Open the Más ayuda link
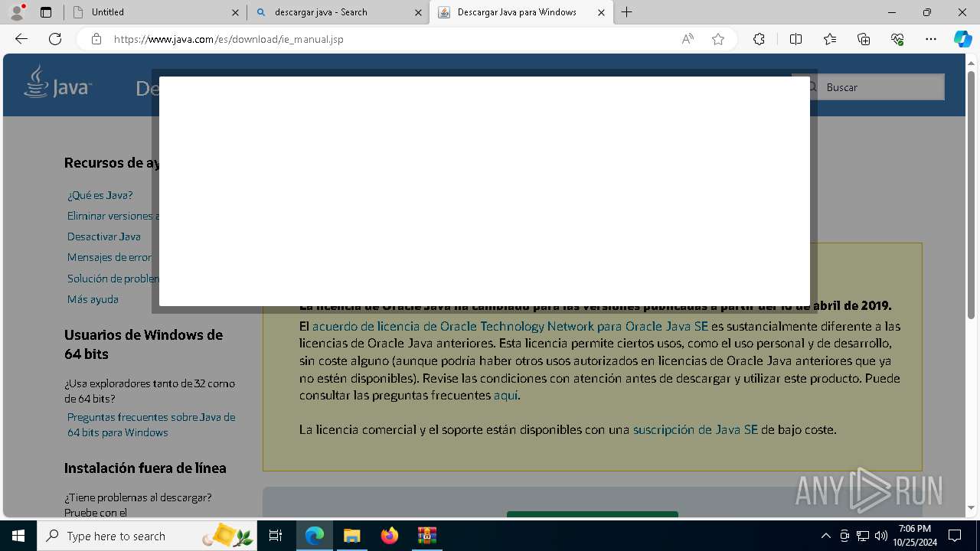 point(93,299)
